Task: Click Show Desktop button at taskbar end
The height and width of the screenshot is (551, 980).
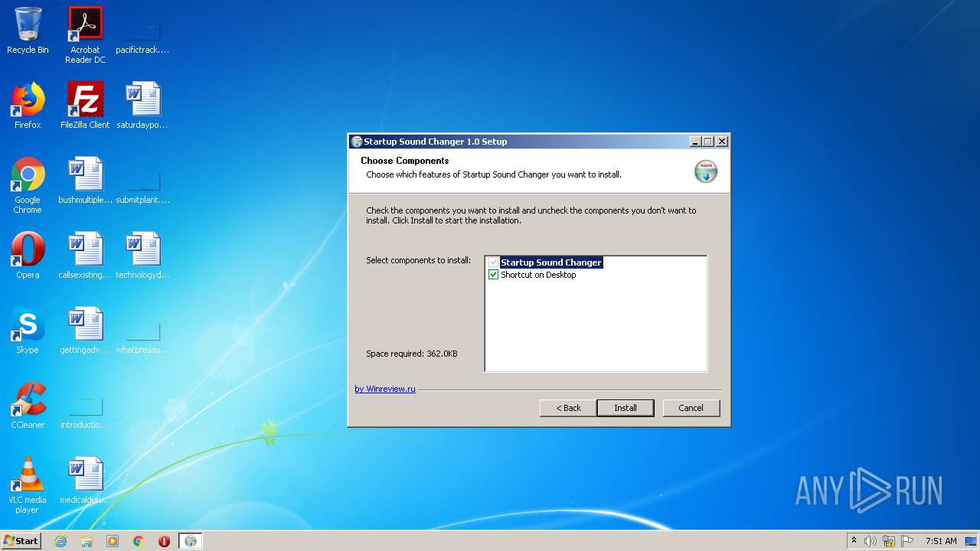Action: click(971, 541)
